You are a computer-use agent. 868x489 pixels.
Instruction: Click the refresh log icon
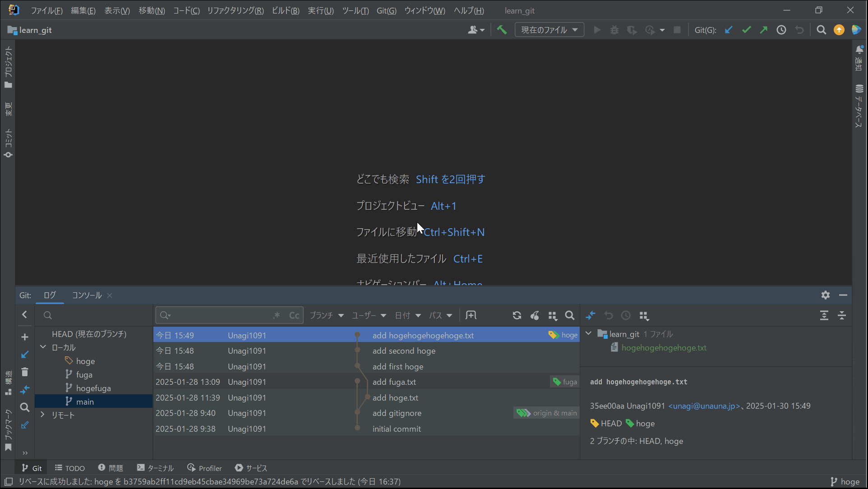tap(517, 315)
